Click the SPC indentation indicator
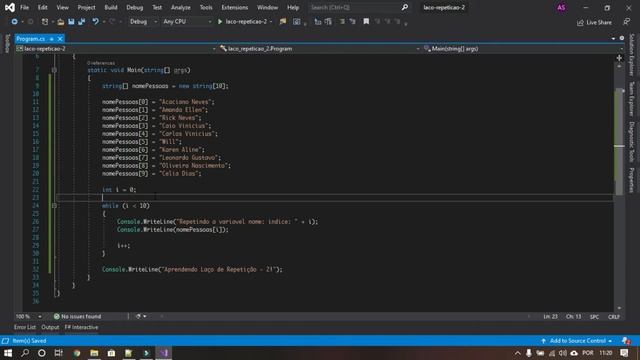The width and height of the screenshot is (640, 360). pyautogui.click(x=594, y=317)
